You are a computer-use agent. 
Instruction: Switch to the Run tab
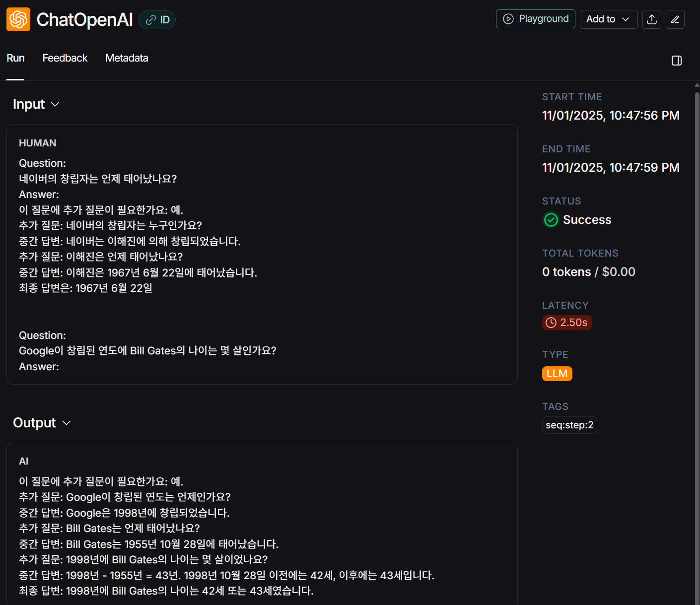coord(15,58)
